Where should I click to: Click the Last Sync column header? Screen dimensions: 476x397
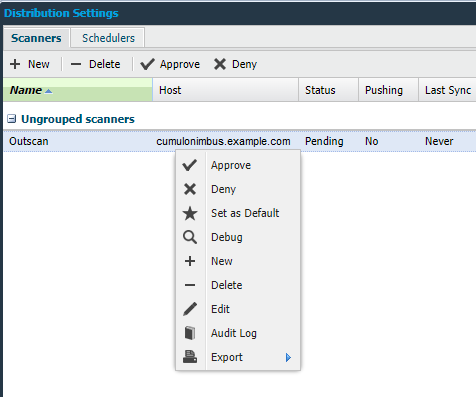(x=447, y=90)
